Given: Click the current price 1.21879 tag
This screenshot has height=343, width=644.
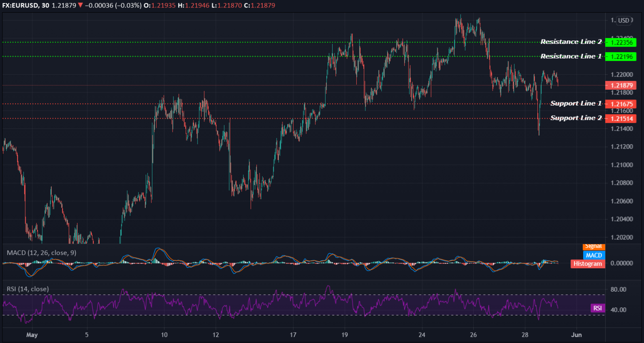Looking at the screenshot, I should (x=621, y=85).
